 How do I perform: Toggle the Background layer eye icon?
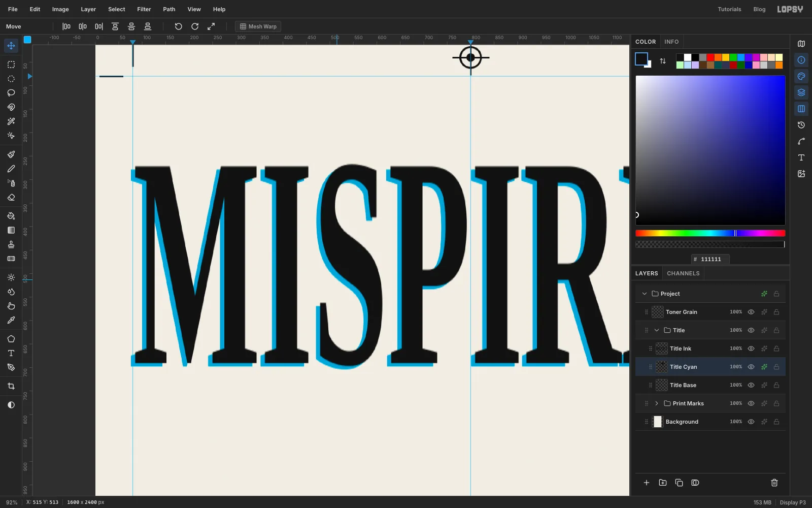(751, 422)
